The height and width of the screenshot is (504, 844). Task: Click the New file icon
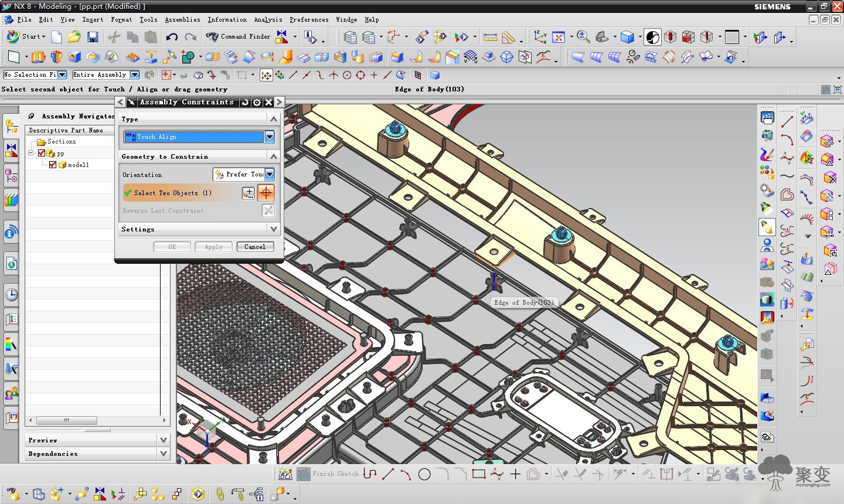coord(56,37)
